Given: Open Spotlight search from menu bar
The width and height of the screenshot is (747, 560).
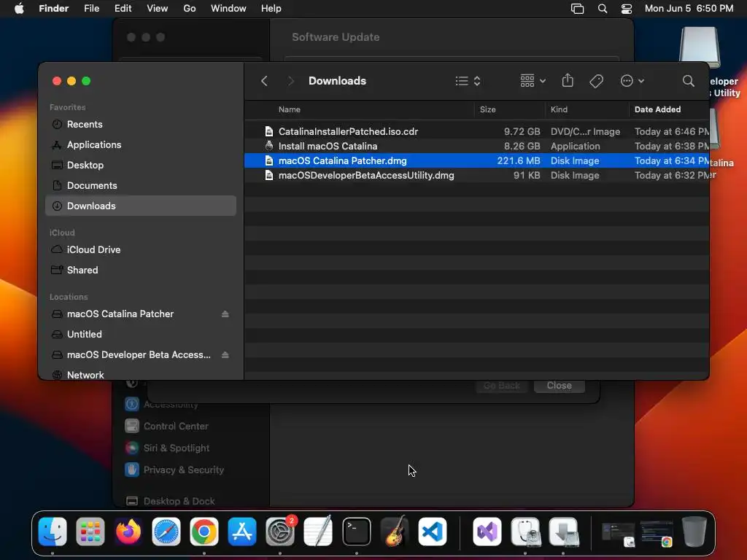Looking at the screenshot, I should coord(602,9).
